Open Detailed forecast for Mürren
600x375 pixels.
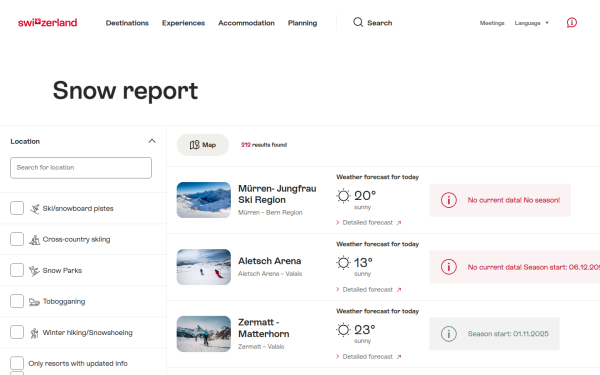point(368,223)
